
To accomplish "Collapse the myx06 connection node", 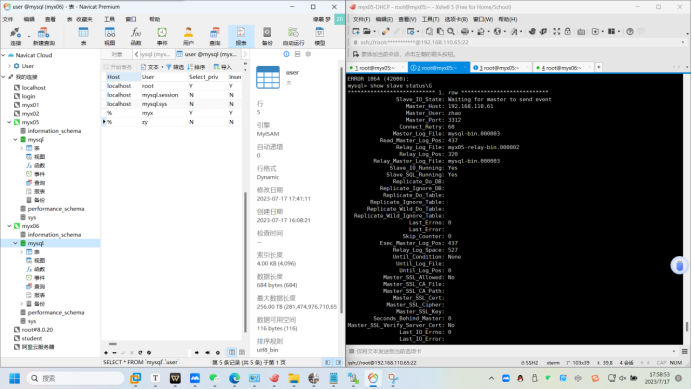I will [x=9, y=226].
